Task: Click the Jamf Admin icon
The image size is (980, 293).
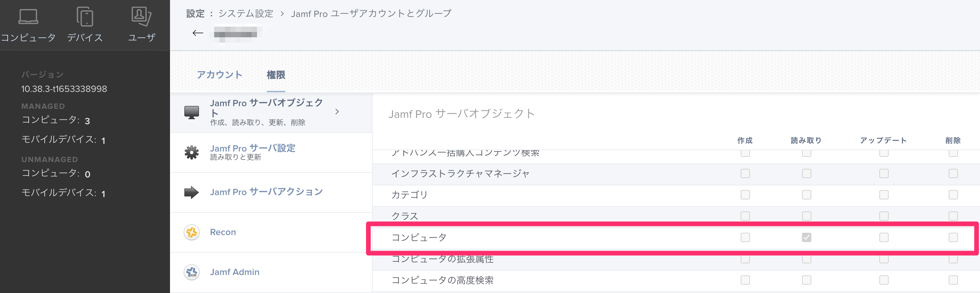Action: (192, 272)
